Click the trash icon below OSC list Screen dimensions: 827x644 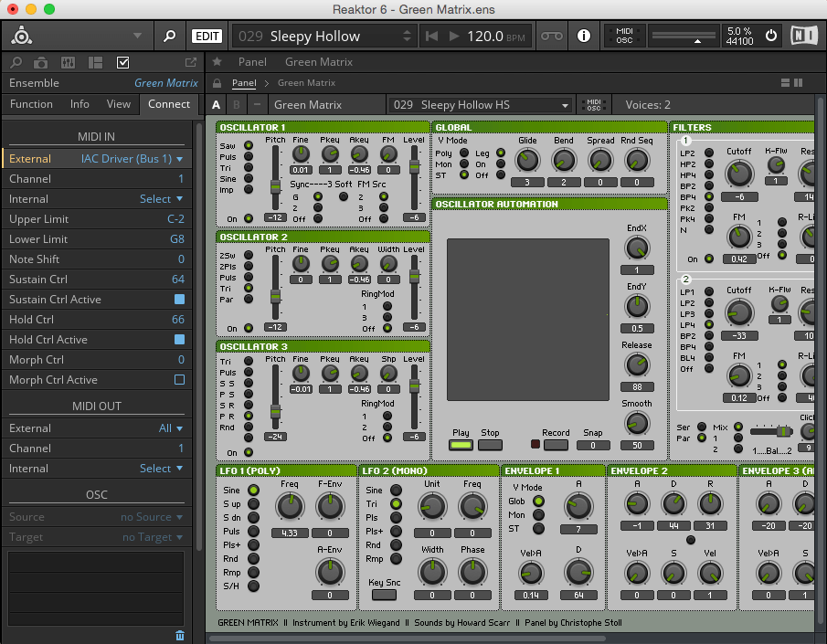[x=179, y=635]
